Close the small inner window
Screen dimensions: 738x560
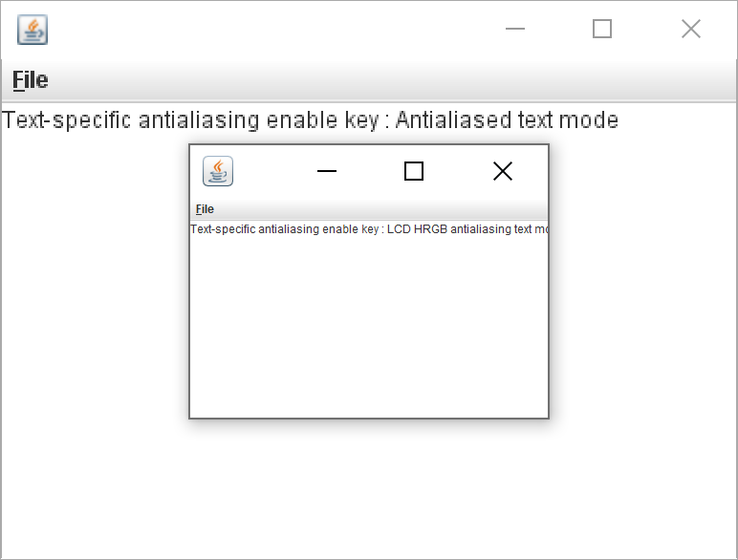[x=503, y=171]
